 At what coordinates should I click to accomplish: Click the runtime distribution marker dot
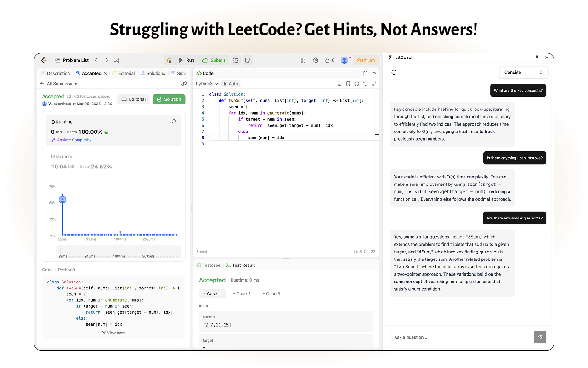click(x=62, y=200)
